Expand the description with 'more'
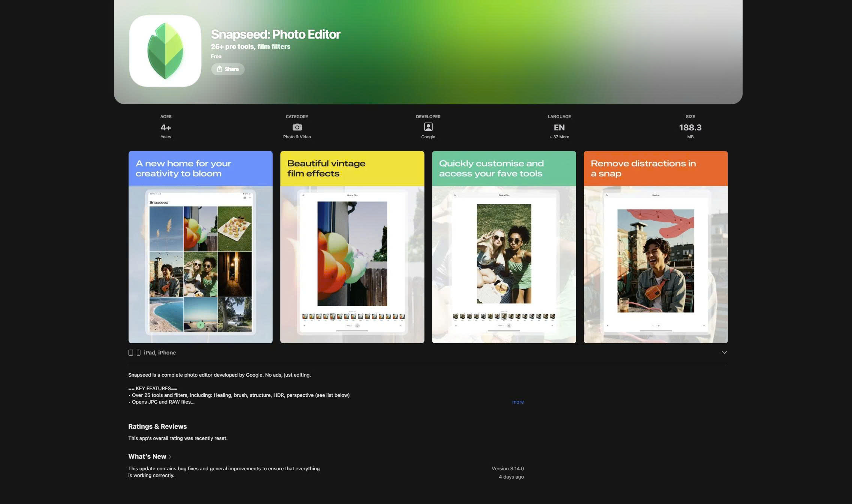Image resolution: width=852 pixels, height=504 pixels. coord(518,402)
